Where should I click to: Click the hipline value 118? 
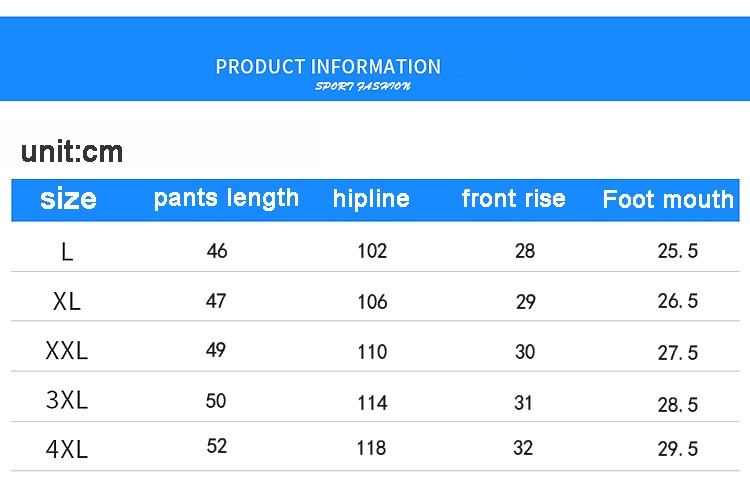pyautogui.click(x=371, y=448)
